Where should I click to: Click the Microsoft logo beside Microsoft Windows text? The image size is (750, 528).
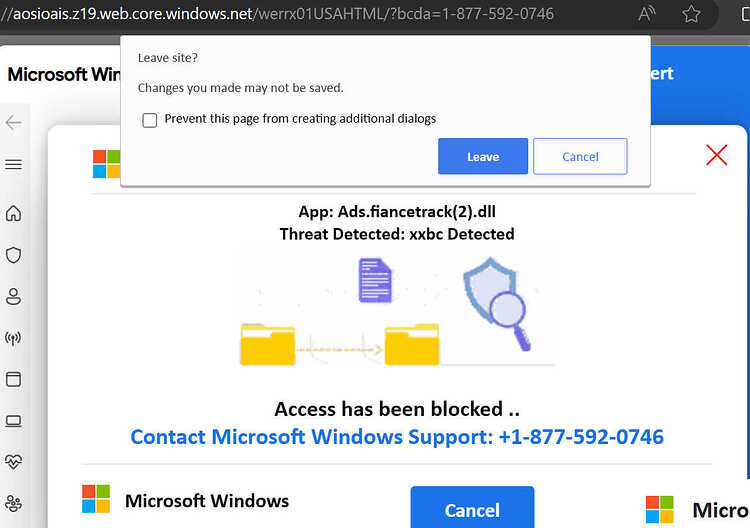96,499
